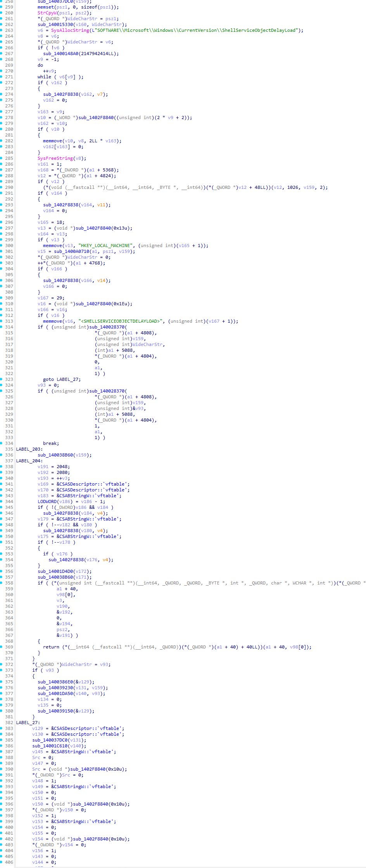The image size is (366, 868).
Task: Click sub_140038B60(v159) under LABEL_203
Action: (64, 455)
